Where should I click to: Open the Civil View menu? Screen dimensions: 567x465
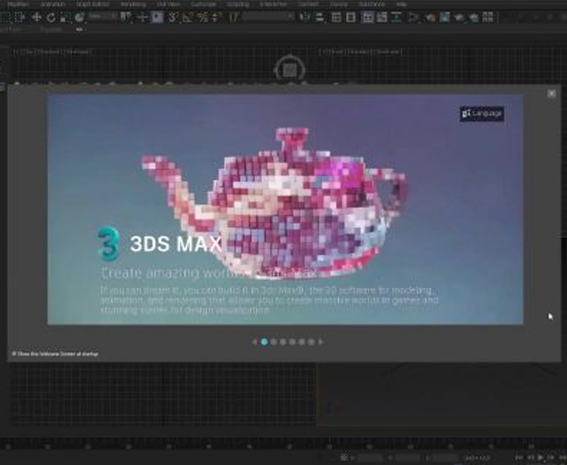click(x=168, y=4)
